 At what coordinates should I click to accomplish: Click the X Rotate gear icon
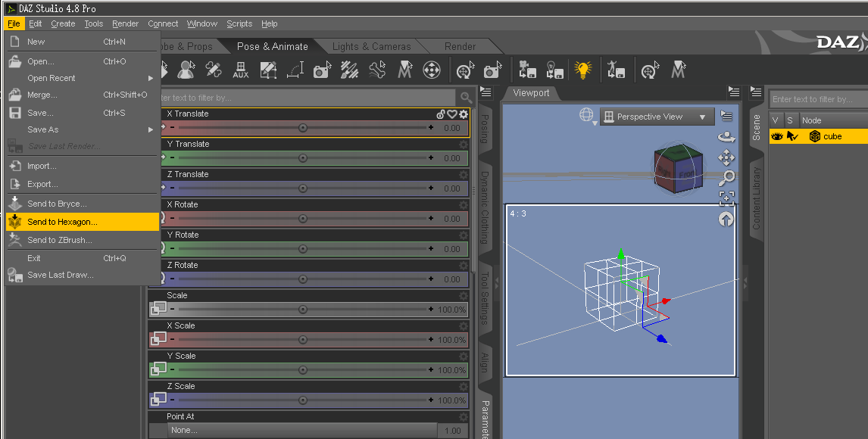(464, 204)
